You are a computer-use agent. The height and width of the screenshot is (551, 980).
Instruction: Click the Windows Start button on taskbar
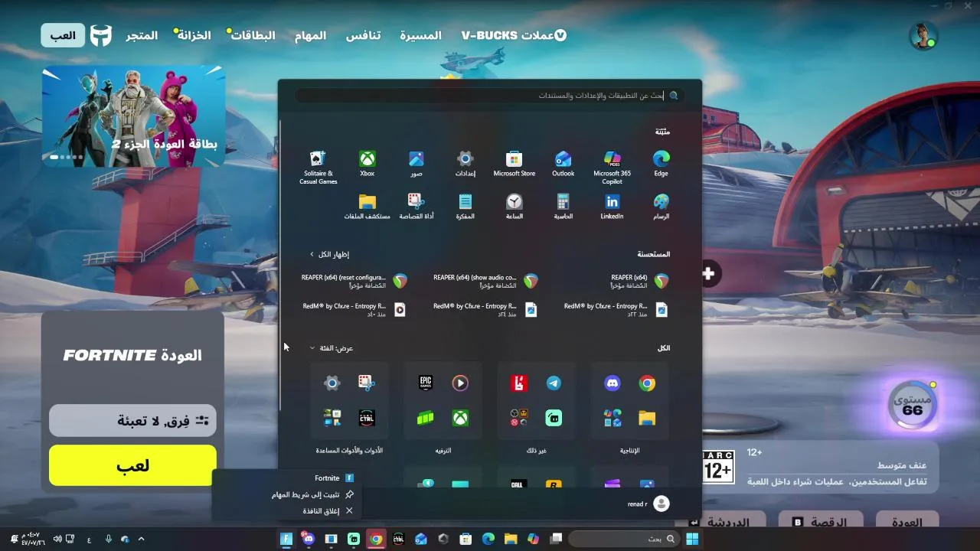click(692, 539)
